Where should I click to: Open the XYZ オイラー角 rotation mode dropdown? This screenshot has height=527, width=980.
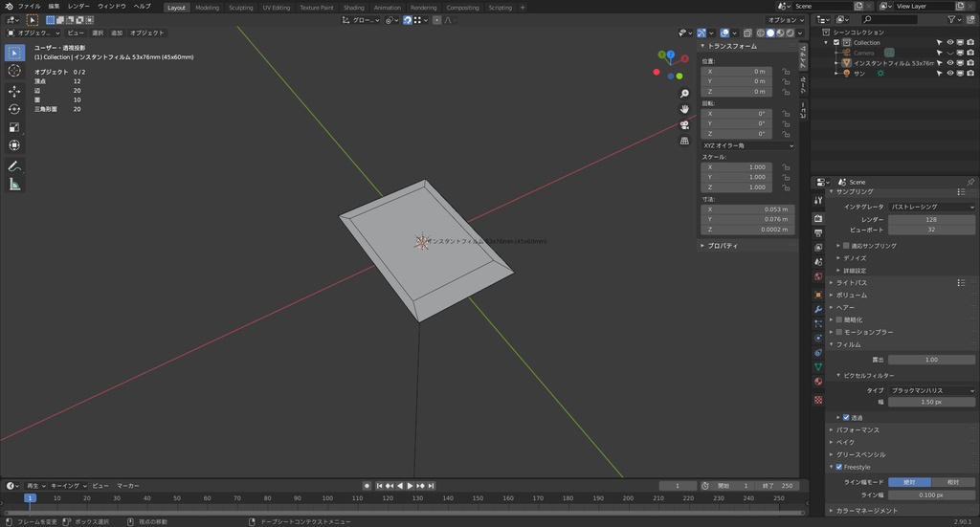747,145
